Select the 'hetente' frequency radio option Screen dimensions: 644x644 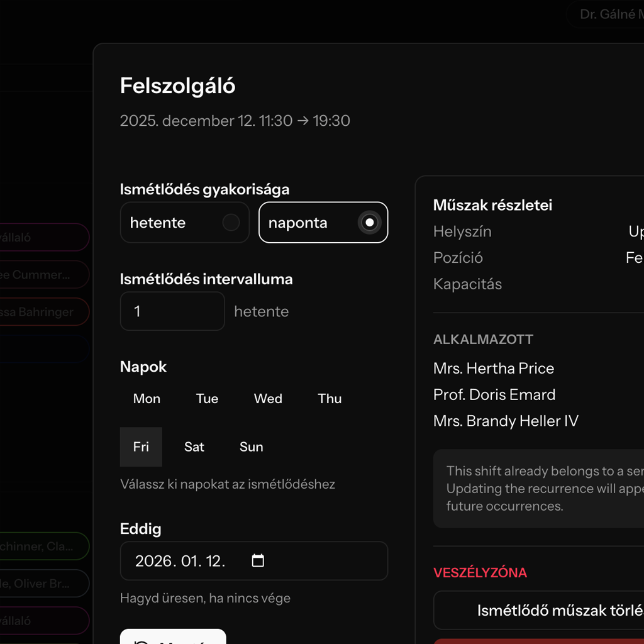(184, 223)
